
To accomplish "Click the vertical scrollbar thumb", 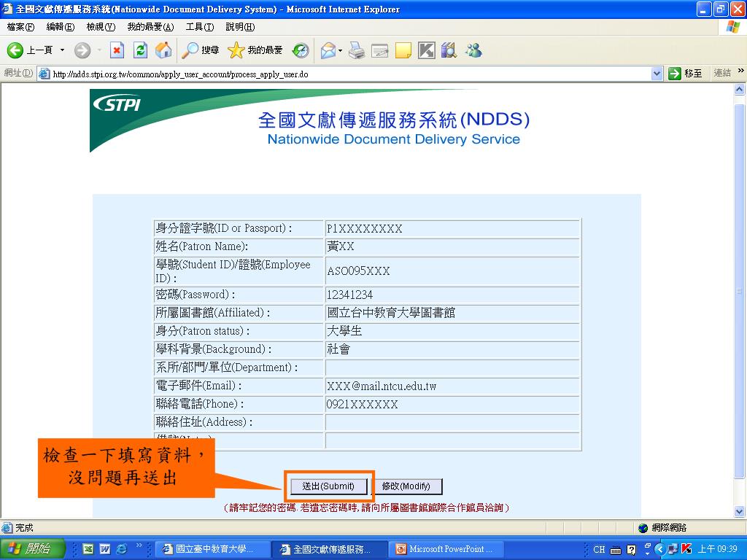I will click(740, 290).
